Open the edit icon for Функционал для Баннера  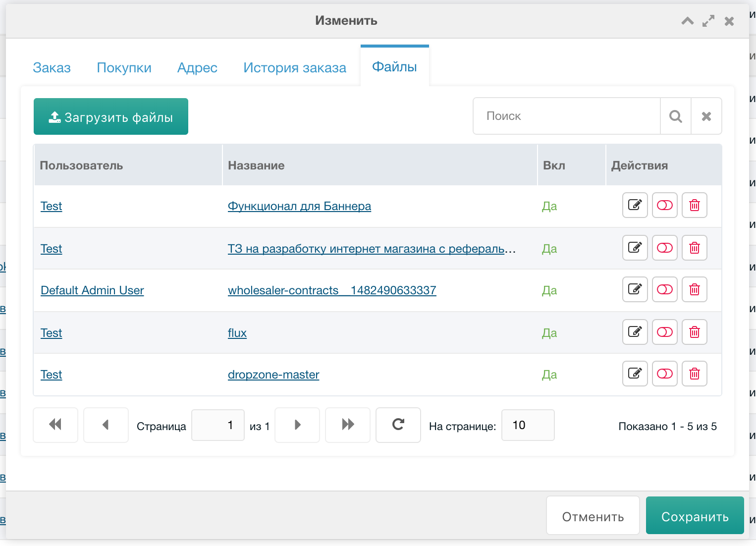tap(635, 205)
